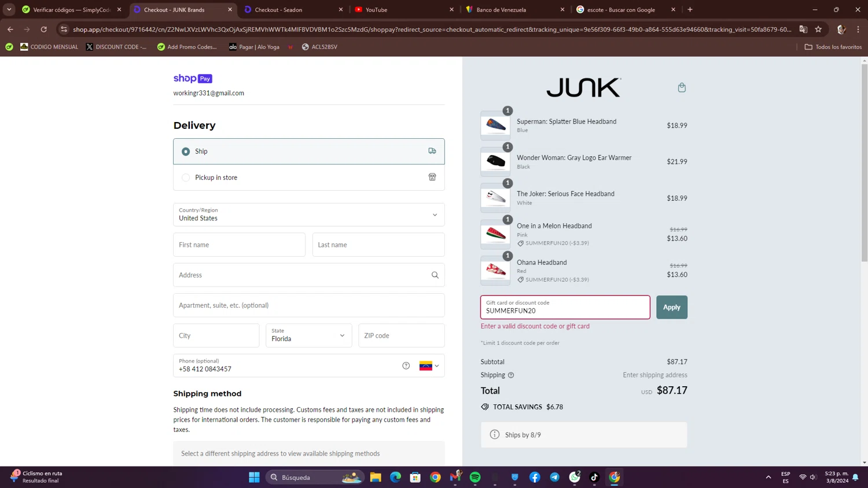
Task: Select the Ship delivery option
Action: [x=308, y=151]
